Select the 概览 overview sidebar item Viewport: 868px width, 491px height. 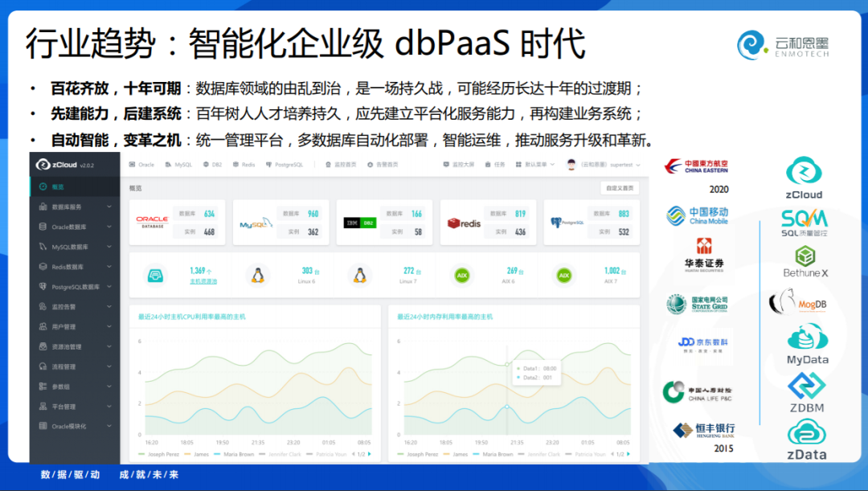click(x=75, y=187)
